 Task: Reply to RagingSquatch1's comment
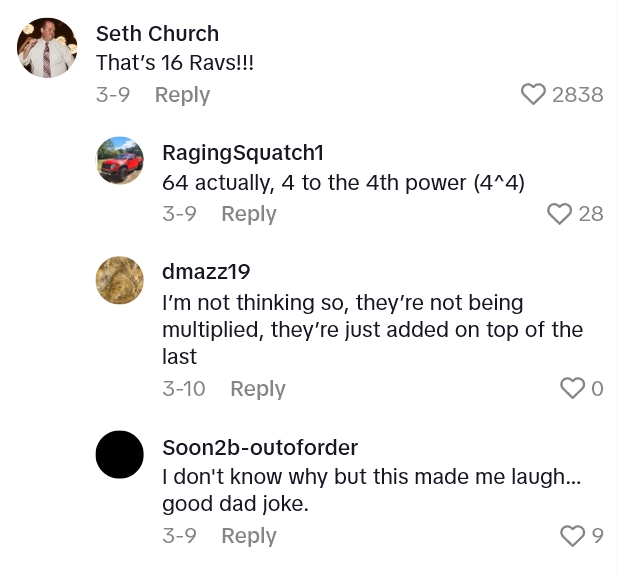pyautogui.click(x=249, y=214)
